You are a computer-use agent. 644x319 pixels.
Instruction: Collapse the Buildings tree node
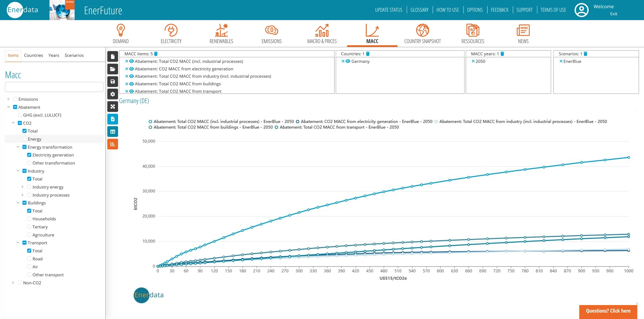18,203
